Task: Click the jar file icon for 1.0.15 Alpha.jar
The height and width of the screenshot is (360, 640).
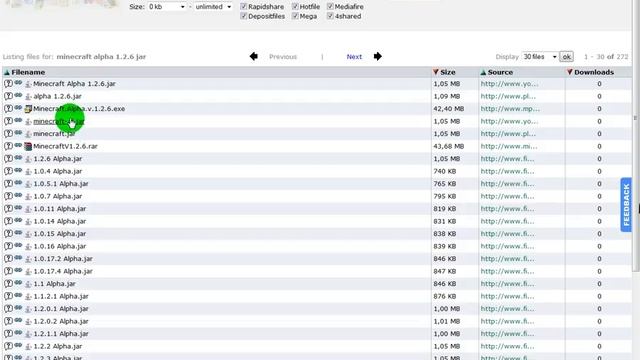Action: click(28, 234)
